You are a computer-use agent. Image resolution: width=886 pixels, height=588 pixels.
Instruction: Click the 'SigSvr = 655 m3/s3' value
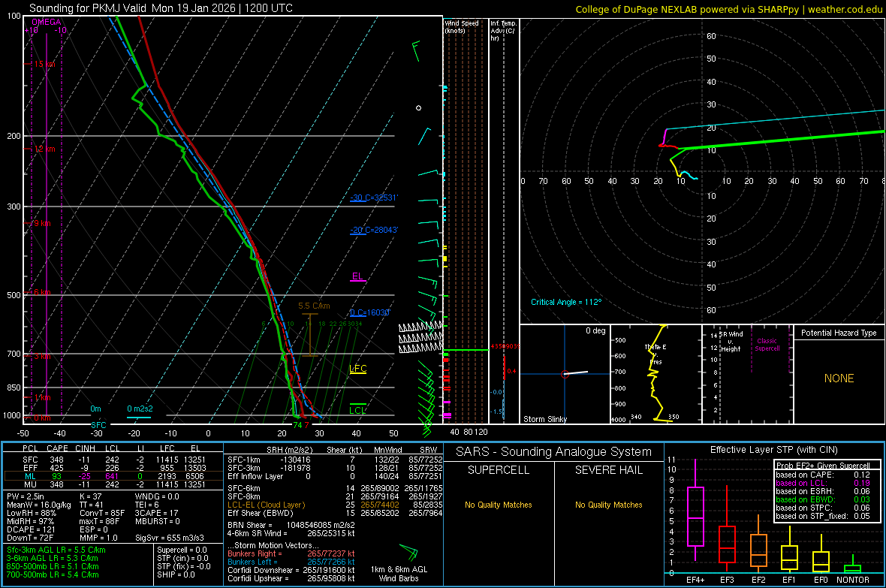(x=170, y=538)
